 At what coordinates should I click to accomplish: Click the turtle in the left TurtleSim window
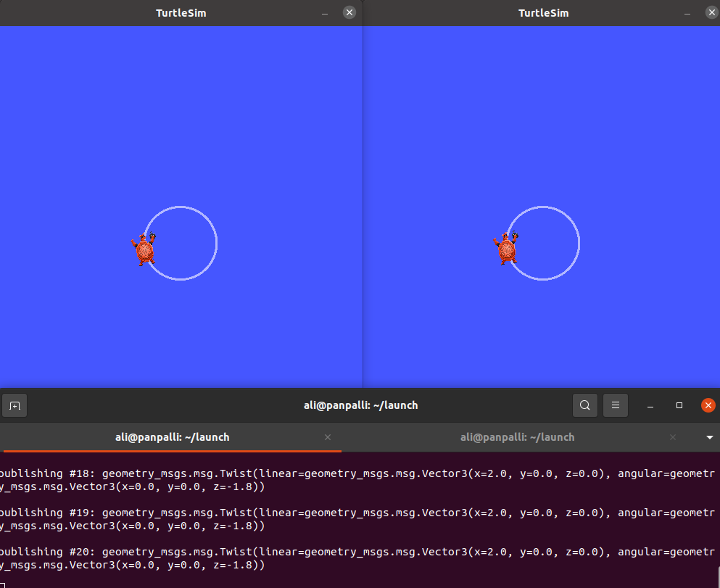pyautogui.click(x=143, y=249)
